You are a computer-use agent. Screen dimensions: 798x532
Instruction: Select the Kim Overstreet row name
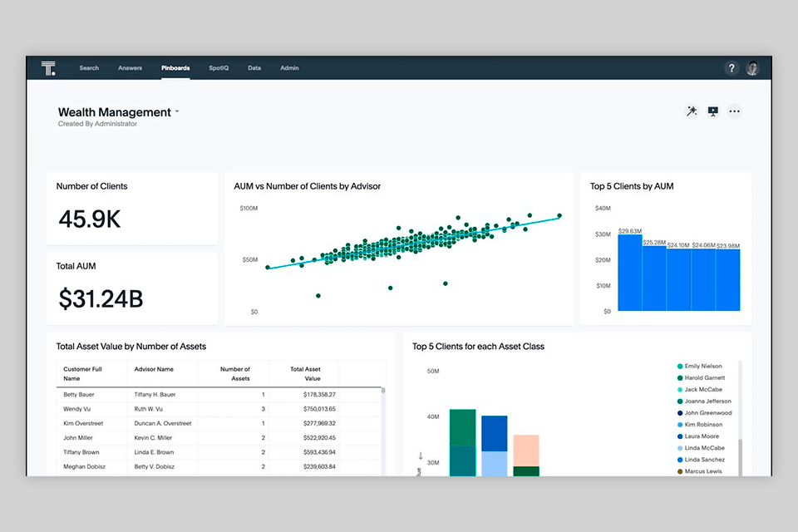click(83, 423)
